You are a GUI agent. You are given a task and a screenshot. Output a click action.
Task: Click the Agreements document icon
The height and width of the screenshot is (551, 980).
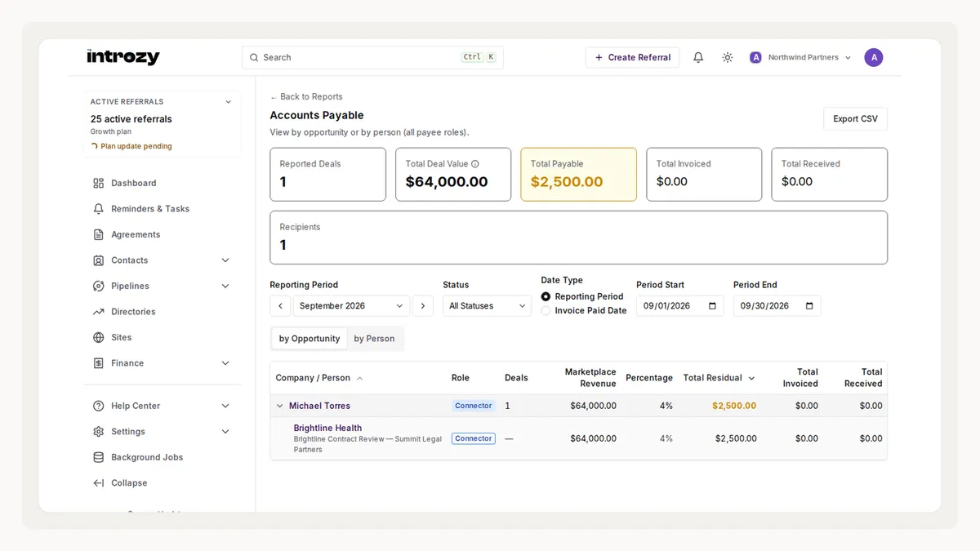(x=99, y=234)
